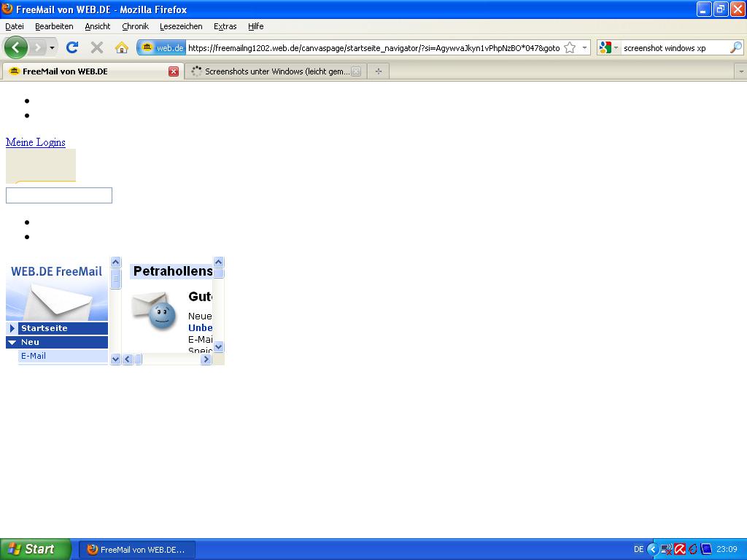
Task: Click left frame scroll up arrow
Action: click(116, 262)
